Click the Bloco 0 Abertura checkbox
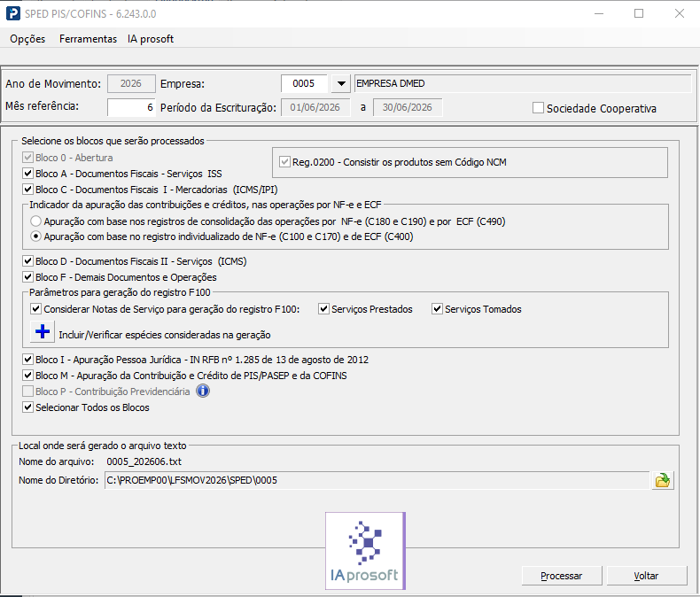 pos(27,158)
